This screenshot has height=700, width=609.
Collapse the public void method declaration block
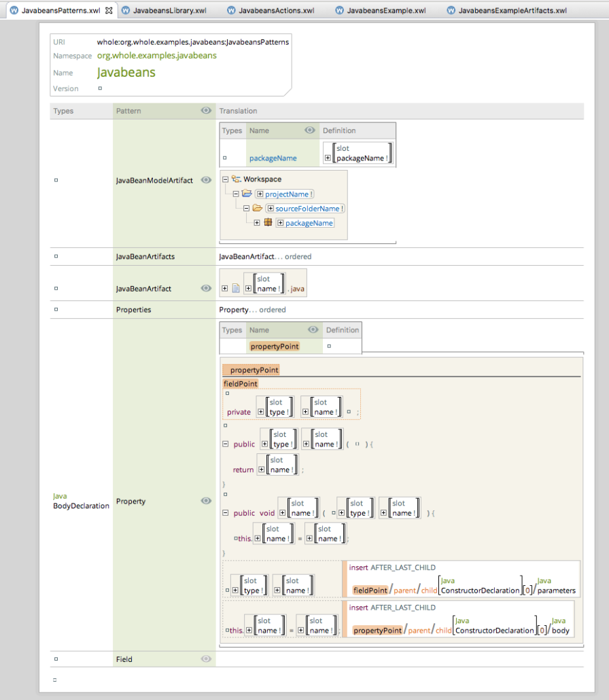click(224, 513)
